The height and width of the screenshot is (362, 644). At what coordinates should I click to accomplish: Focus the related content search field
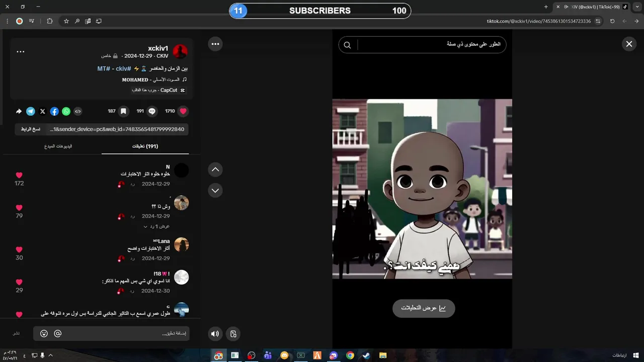coord(432,45)
